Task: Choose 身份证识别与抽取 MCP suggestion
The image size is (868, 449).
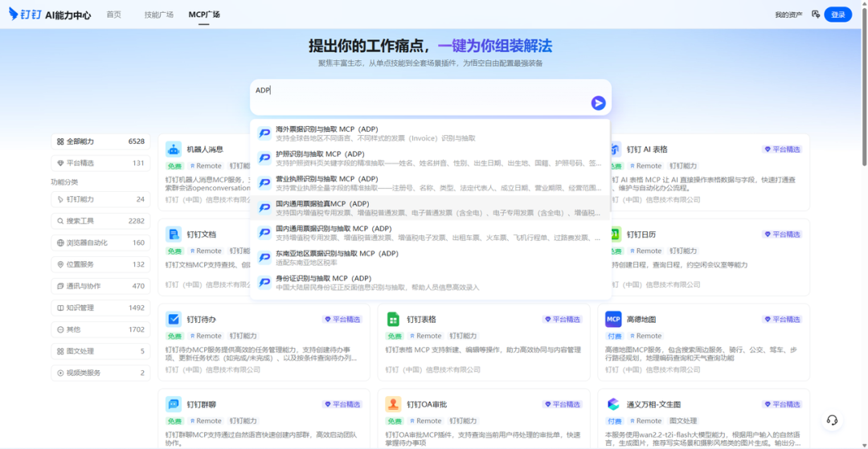Action: [431, 283]
